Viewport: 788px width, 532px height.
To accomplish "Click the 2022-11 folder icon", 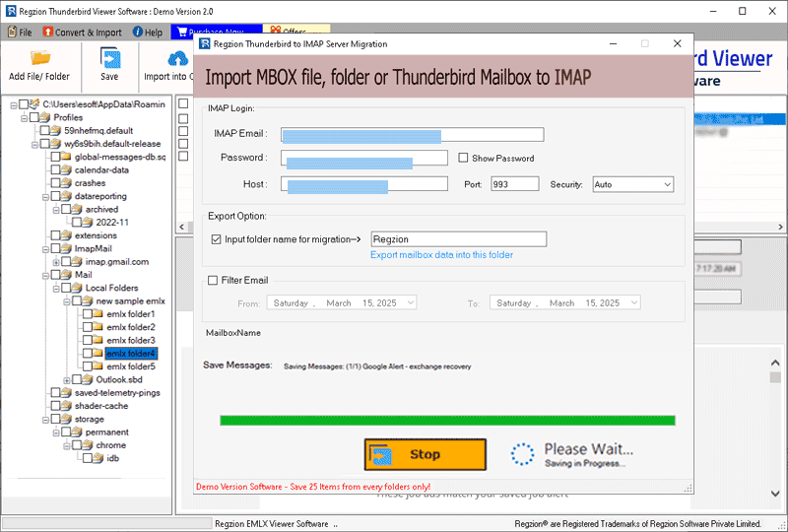I will [x=87, y=222].
